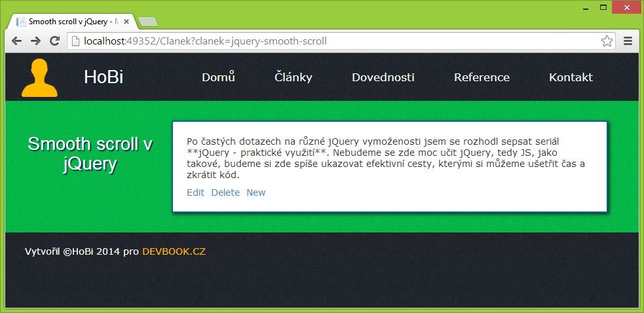This screenshot has width=644, height=313.
Task: Click the address bar URL field
Action: 341,41
